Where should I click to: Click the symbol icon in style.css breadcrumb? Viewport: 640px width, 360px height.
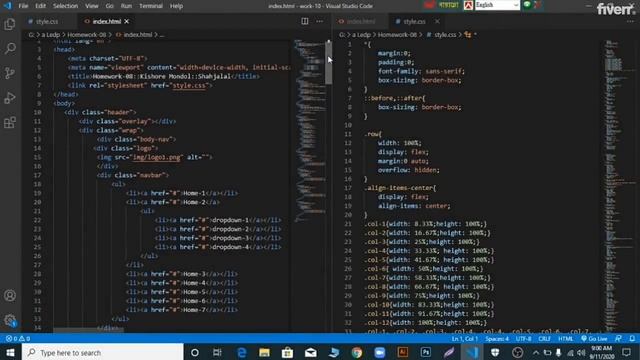(x=468, y=35)
